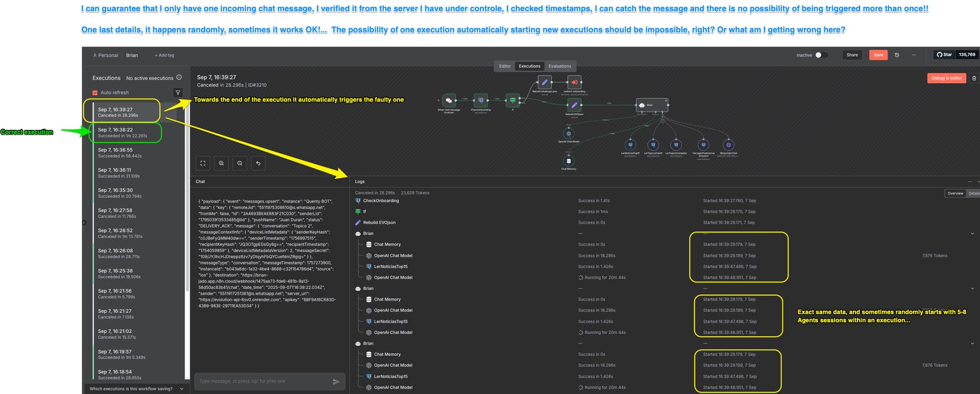Expand 'Which executions is this workflow saving?'

[x=136, y=389]
